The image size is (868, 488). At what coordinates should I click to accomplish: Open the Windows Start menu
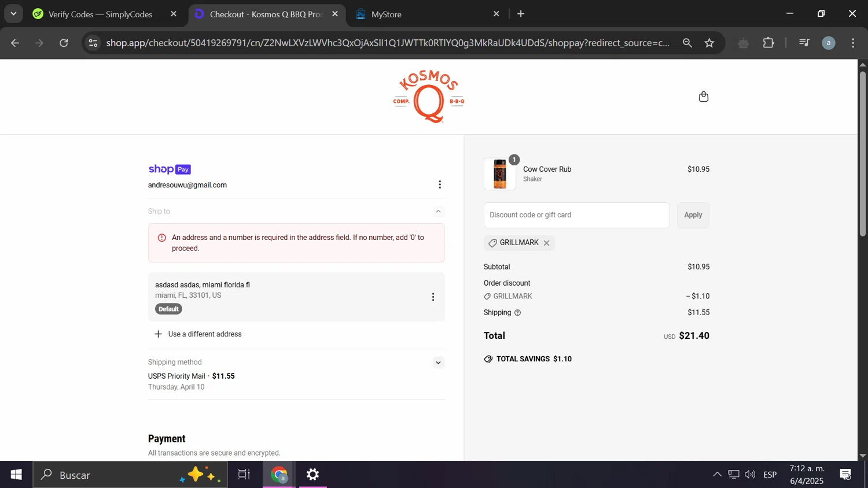click(x=16, y=475)
